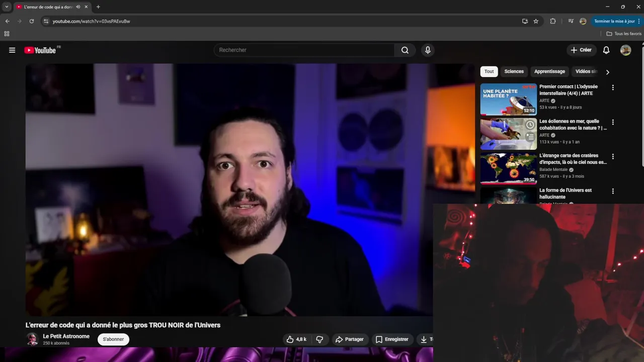Open a new browser tab
This screenshot has width=644, height=362.
click(98, 7)
